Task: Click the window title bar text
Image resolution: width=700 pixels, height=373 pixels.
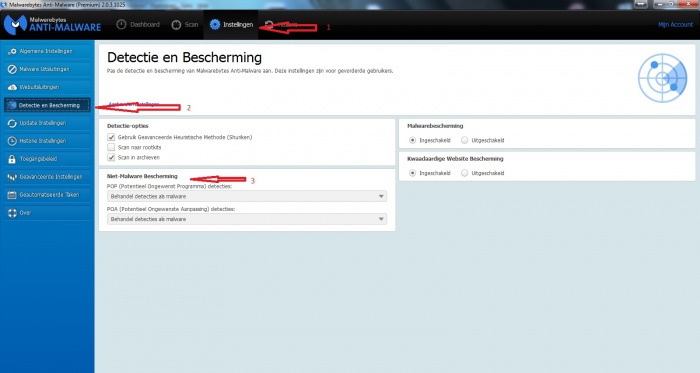Action: [x=67, y=4]
